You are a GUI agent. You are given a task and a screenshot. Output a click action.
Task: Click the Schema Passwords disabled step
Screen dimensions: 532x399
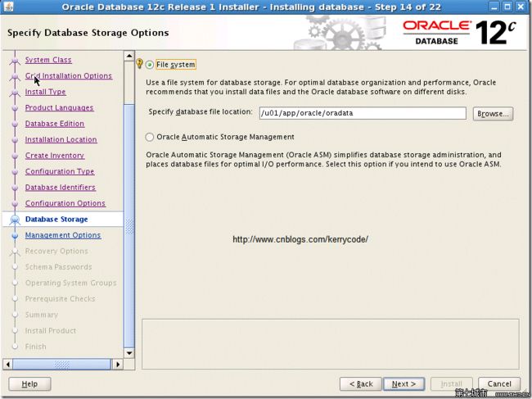[x=58, y=267]
